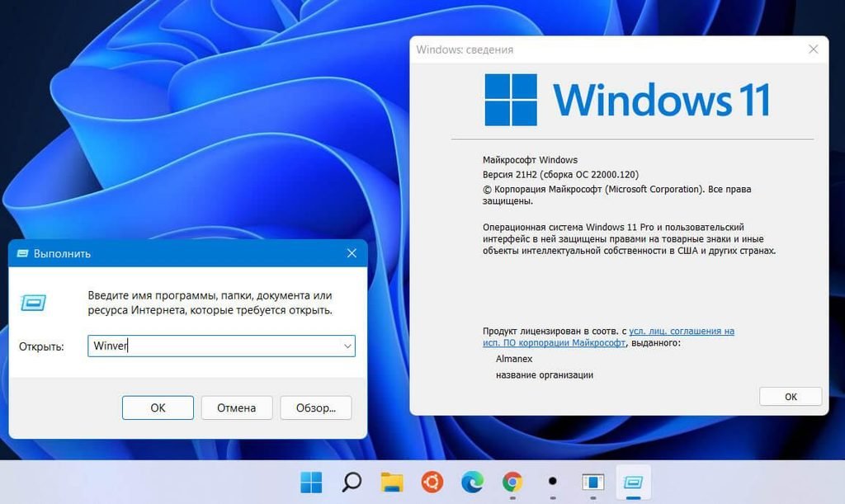Viewport: 845px width, 504px height.
Task: Launch Microsoft Edge from the taskbar
Action: [x=473, y=482]
